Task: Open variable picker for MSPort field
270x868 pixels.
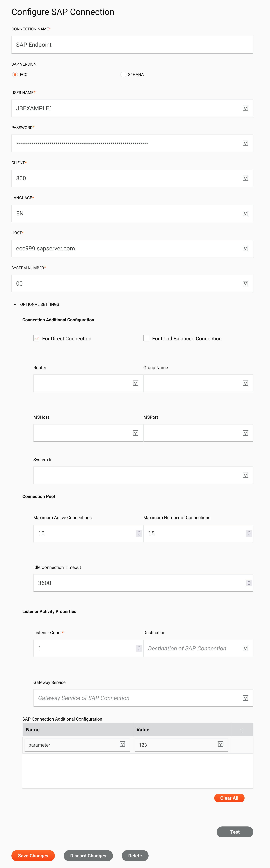Action: [245, 433]
